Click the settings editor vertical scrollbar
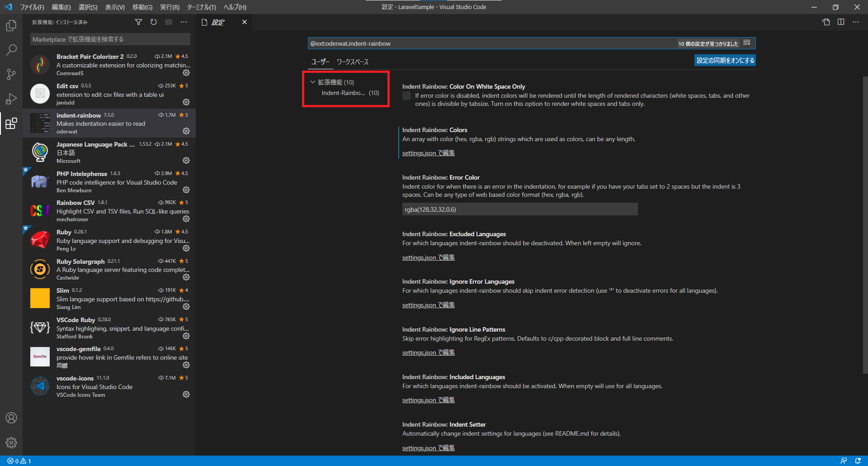868x466 pixels. (x=865, y=225)
